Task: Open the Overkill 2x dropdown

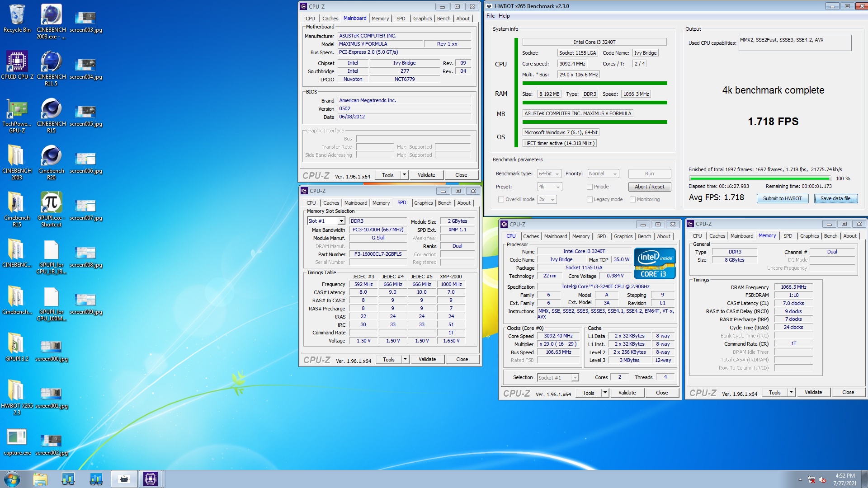Action: [547, 199]
